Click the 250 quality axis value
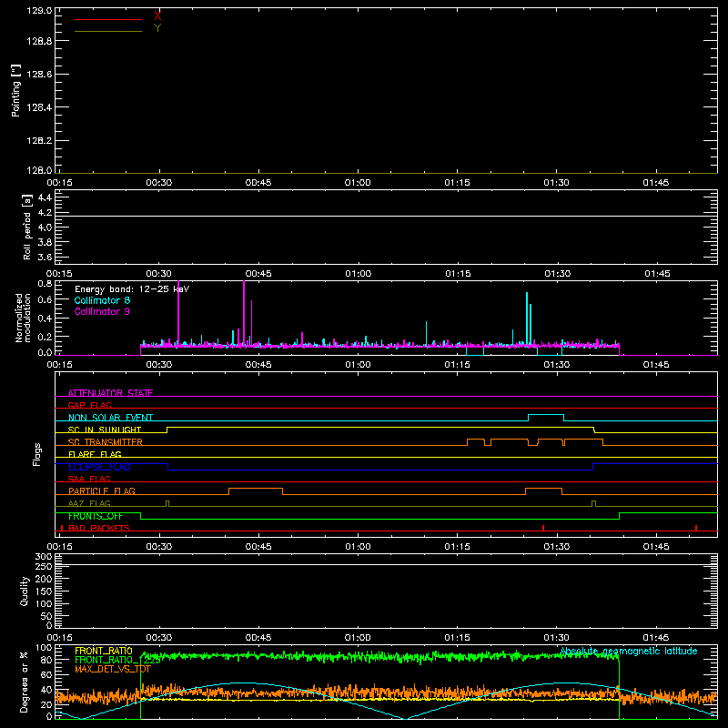 (44, 566)
